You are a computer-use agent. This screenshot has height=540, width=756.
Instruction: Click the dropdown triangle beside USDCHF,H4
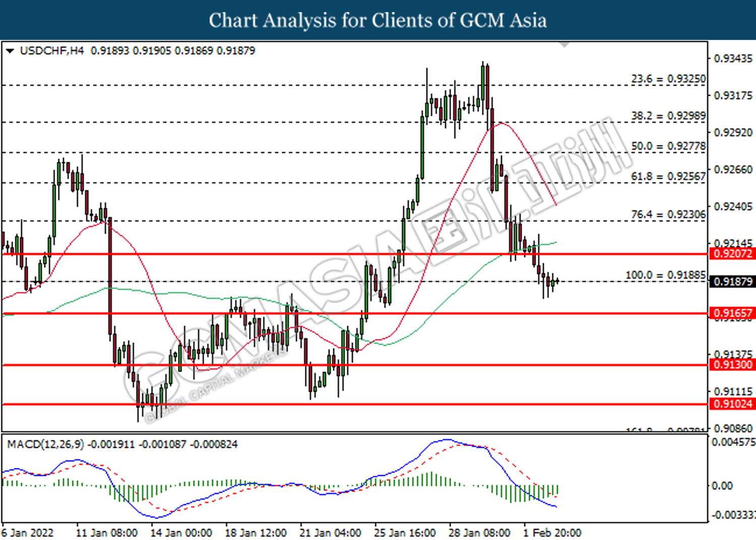10,51
